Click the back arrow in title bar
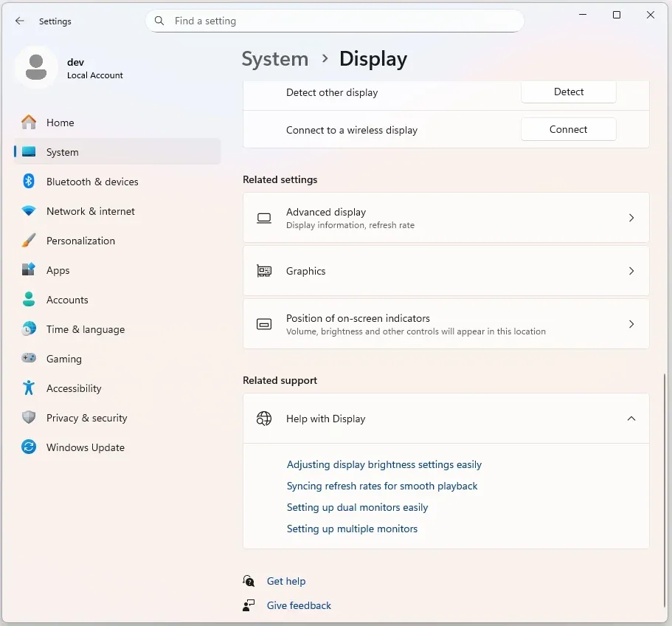The image size is (672, 626). pyautogui.click(x=20, y=21)
